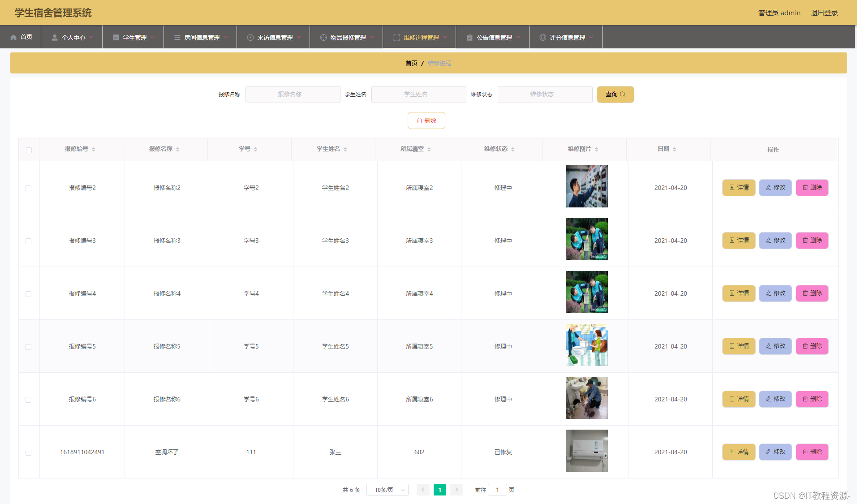
Task: Click the 来访信息管理 compass icon
Action: point(250,38)
